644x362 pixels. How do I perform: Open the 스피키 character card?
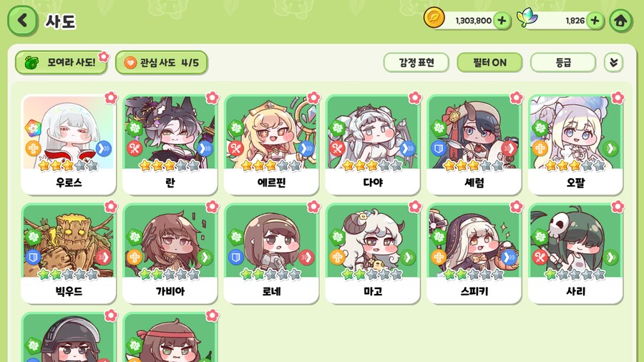[474, 254]
